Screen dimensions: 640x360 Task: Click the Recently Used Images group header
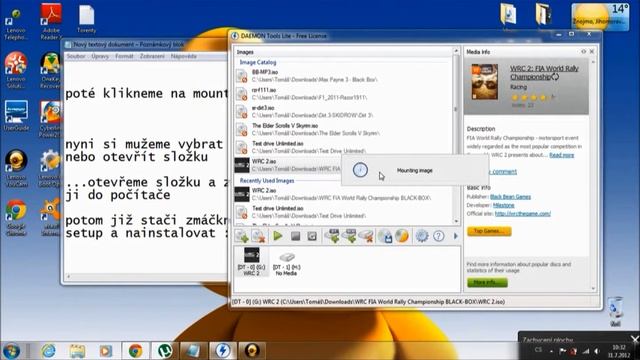(267, 180)
